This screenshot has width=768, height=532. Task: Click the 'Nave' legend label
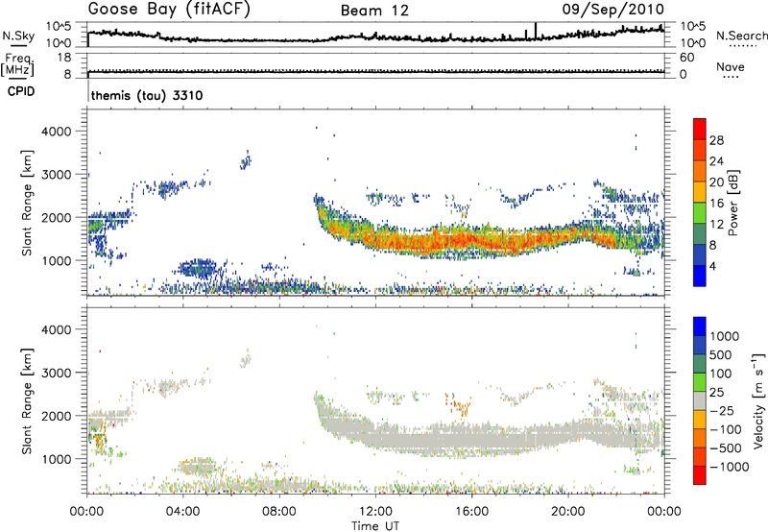pos(731,66)
